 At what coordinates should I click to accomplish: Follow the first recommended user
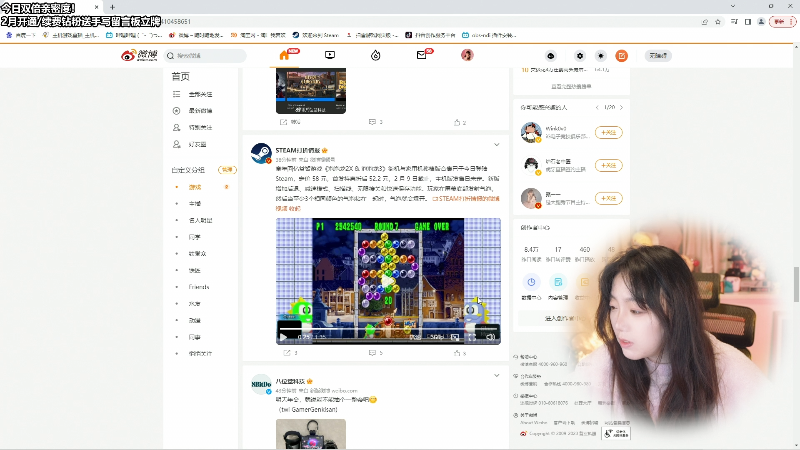pos(609,133)
